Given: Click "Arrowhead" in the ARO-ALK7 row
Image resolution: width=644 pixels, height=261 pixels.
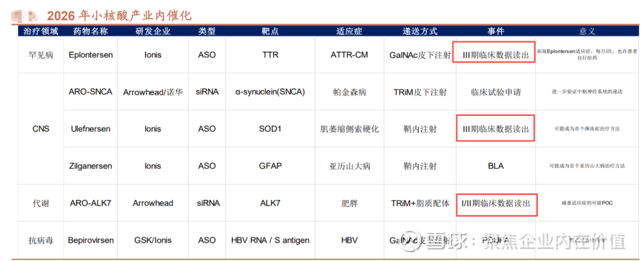Looking at the screenshot, I should coord(153,203).
